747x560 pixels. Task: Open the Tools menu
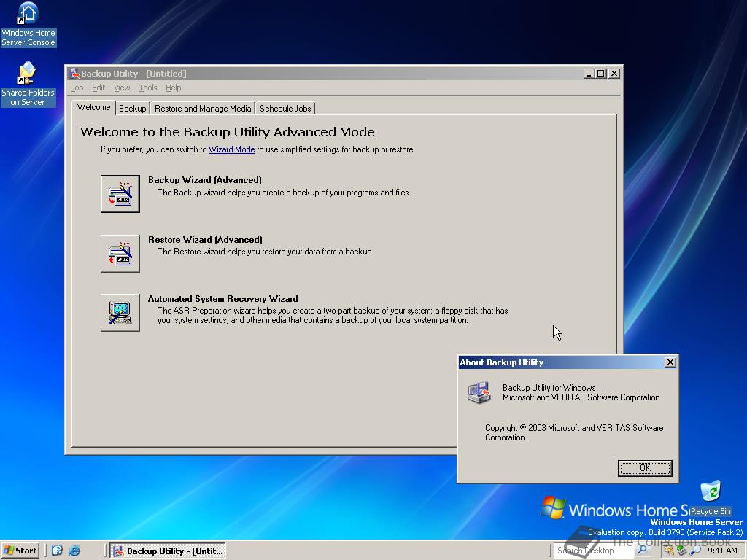click(x=147, y=87)
